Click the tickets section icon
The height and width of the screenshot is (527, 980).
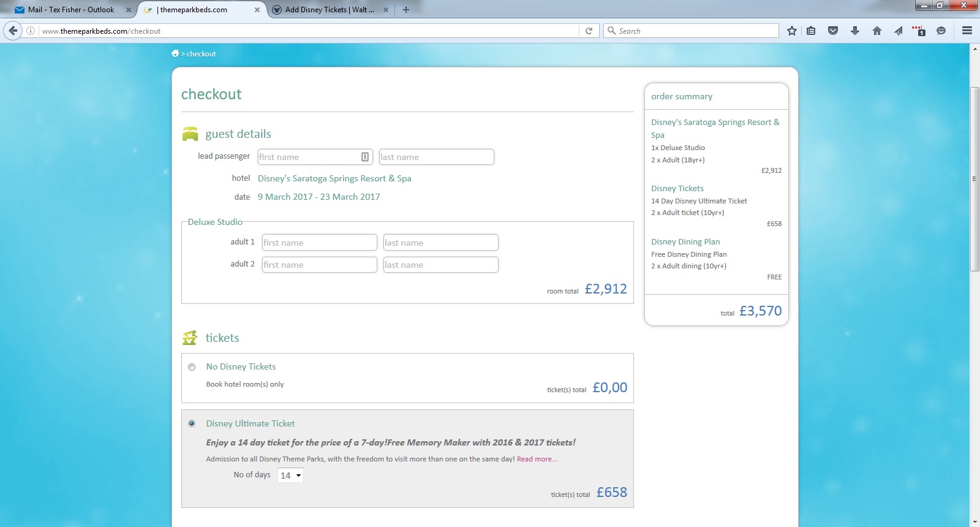point(190,338)
